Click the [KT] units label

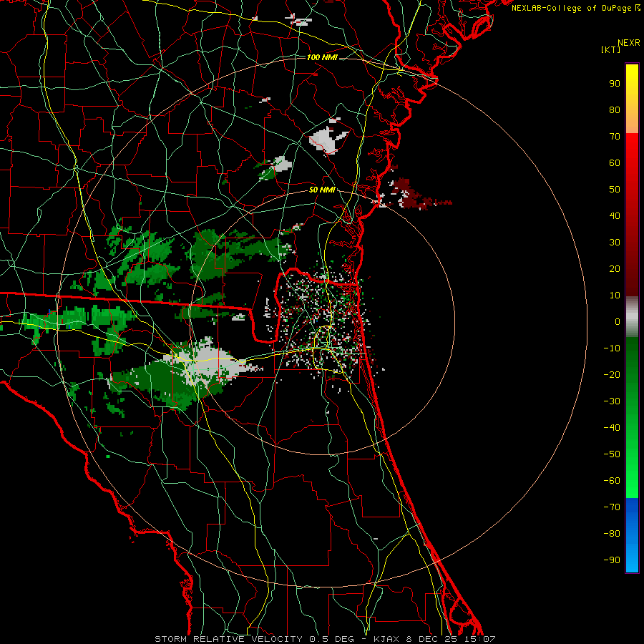click(x=611, y=49)
